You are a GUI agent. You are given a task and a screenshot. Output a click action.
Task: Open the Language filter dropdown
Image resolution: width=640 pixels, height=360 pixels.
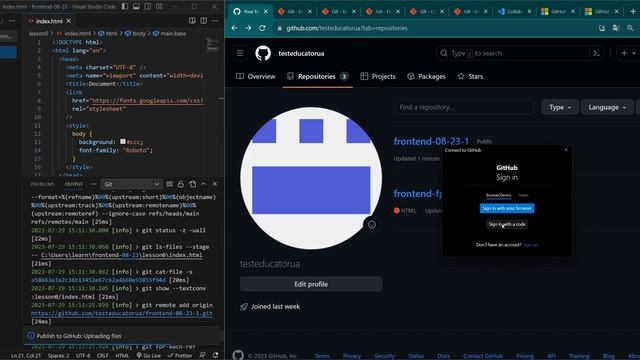(607, 107)
